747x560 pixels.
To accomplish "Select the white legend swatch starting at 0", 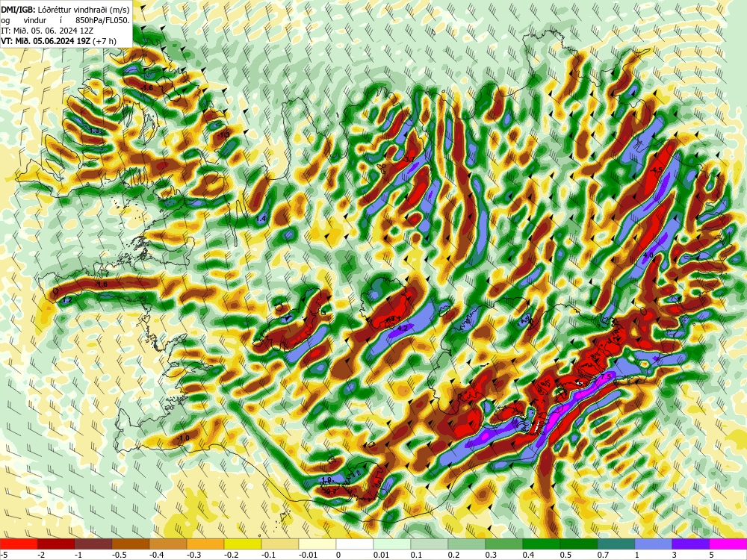I will coord(355,544).
